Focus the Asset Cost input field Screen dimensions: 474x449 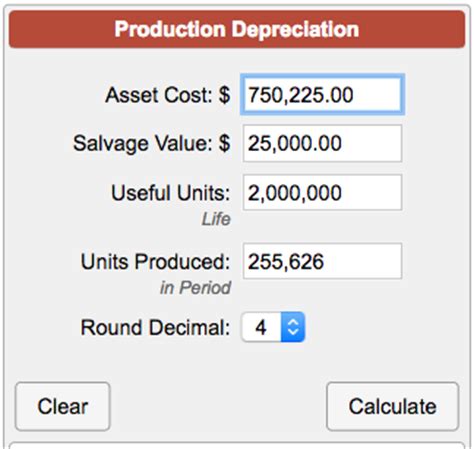tap(322, 95)
